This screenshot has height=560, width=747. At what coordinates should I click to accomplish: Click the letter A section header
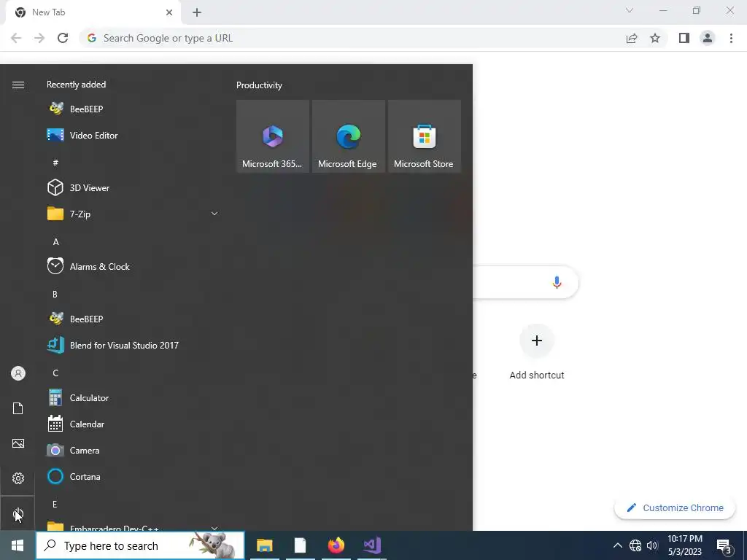coord(55,242)
